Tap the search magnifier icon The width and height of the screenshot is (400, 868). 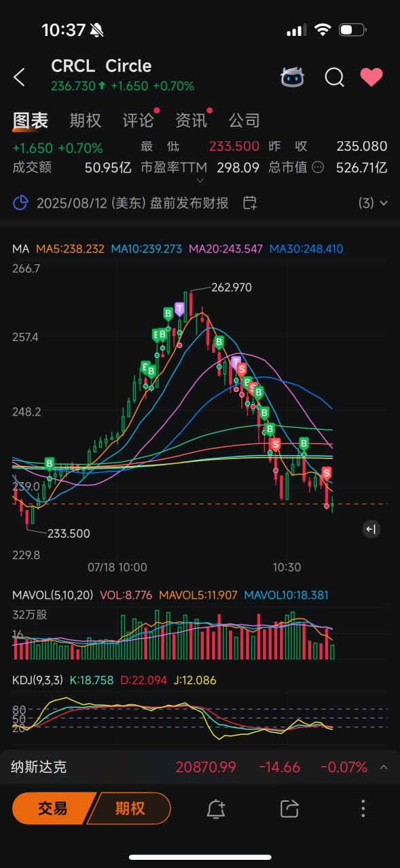coord(334,77)
